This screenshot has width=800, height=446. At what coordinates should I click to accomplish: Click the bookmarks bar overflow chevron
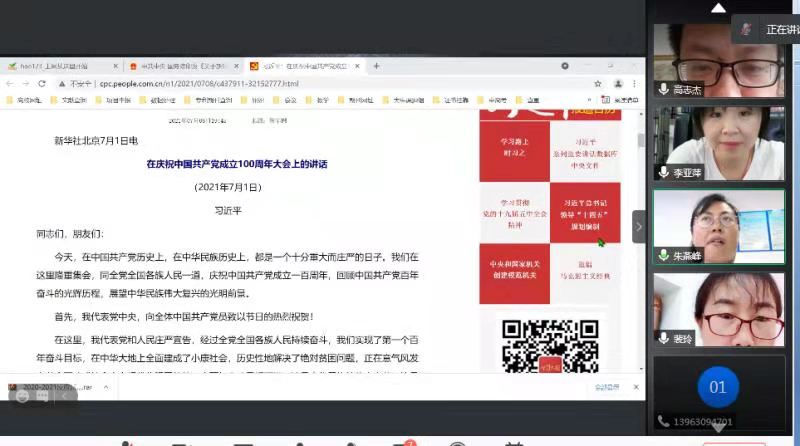pyautogui.click(x=589, y=100)
